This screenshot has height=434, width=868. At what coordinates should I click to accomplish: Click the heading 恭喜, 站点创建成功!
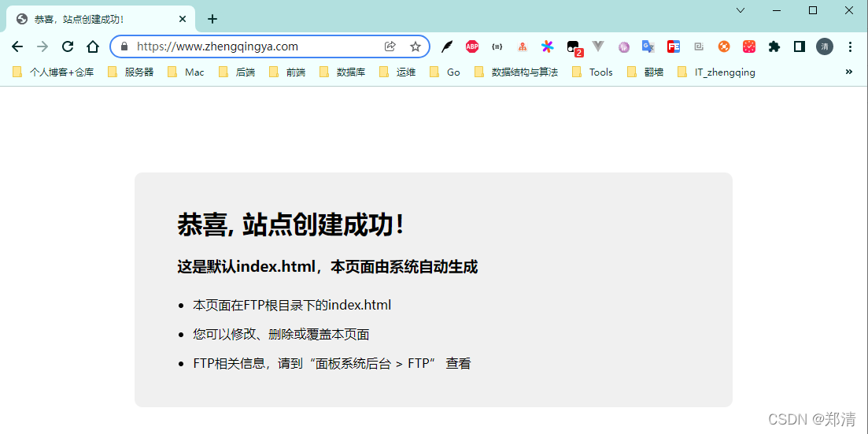click(x=290, y=225)
